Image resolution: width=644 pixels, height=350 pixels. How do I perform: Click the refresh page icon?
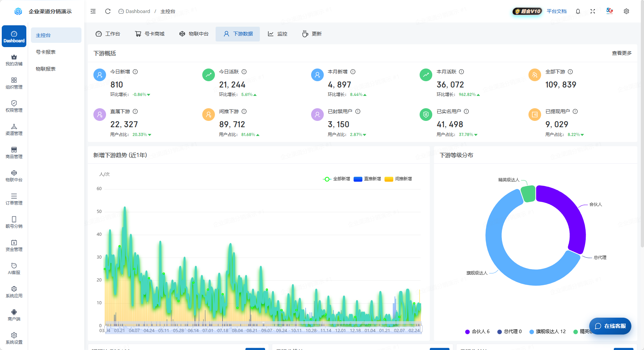[108, 11]
